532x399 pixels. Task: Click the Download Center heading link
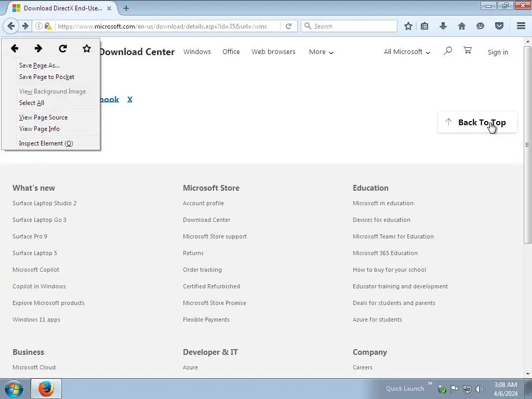pos(137,52)
